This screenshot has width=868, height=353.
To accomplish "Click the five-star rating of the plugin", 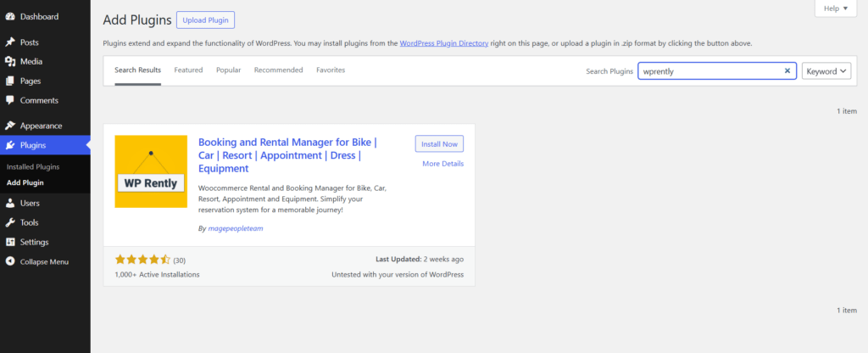I will [x=142, y=260].
